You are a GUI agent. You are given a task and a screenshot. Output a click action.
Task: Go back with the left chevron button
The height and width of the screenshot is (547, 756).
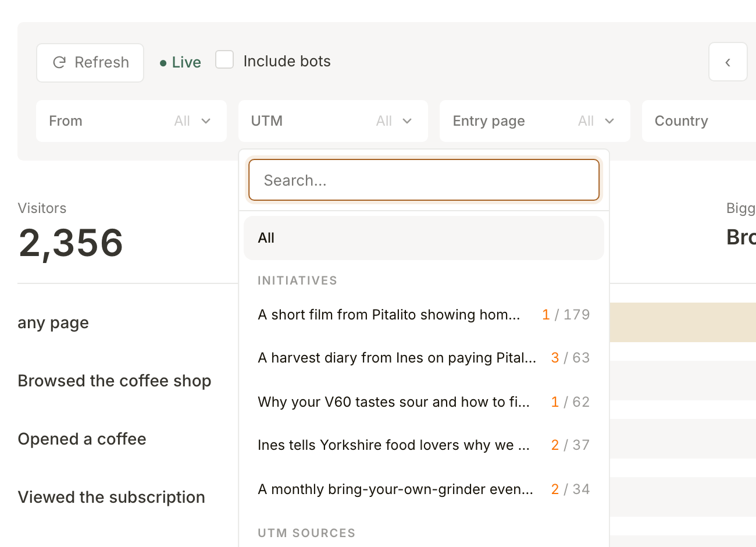coord(728,62)
